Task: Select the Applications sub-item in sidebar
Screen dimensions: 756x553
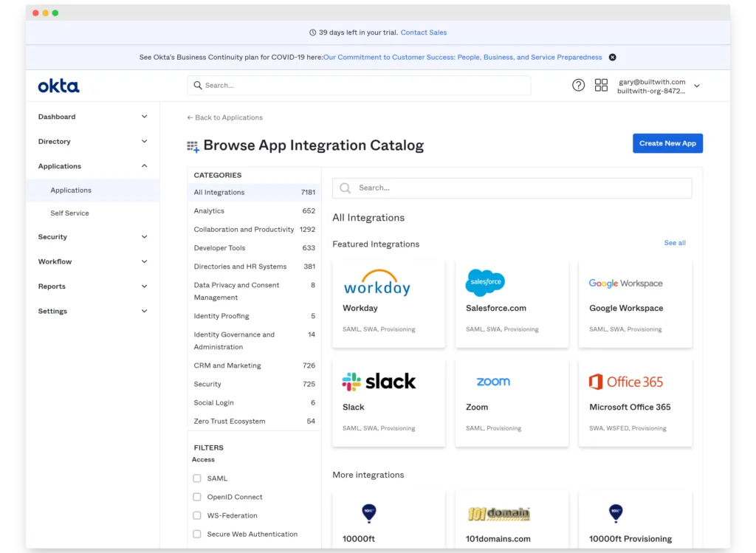Action: click(92, 190)
